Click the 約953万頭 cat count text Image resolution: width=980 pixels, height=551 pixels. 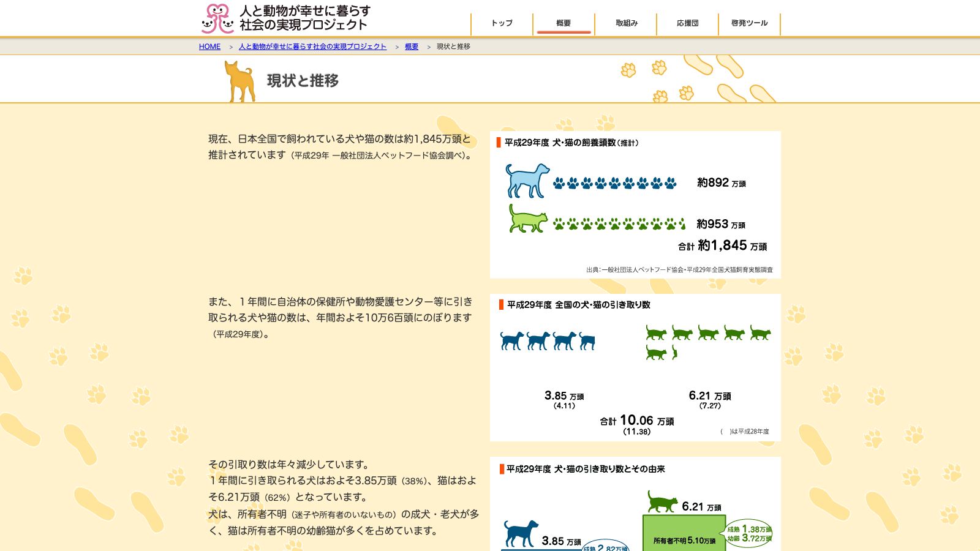pos(720,224)
